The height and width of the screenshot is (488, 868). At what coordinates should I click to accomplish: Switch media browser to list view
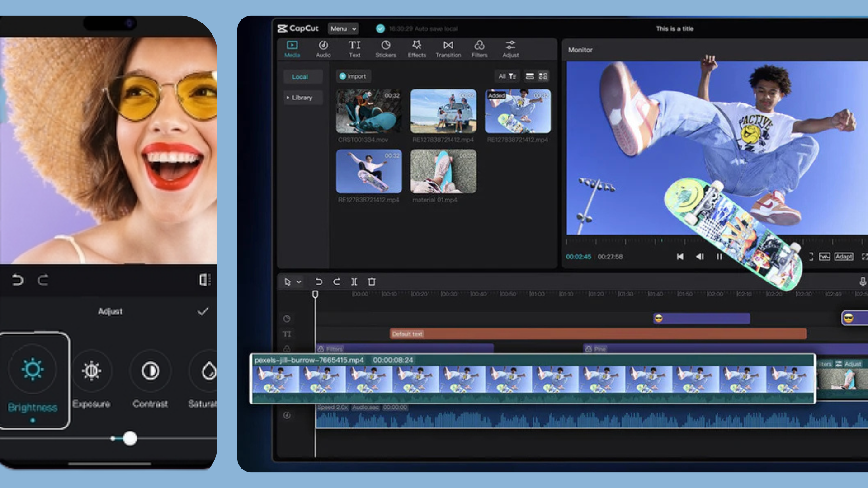click(529, 76)
